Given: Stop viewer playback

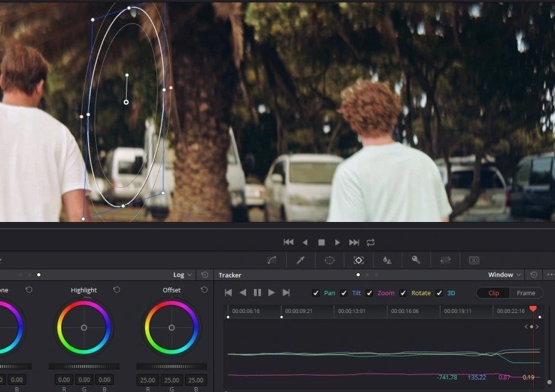Looking at the screenshot, I should (x=322, y=243).
